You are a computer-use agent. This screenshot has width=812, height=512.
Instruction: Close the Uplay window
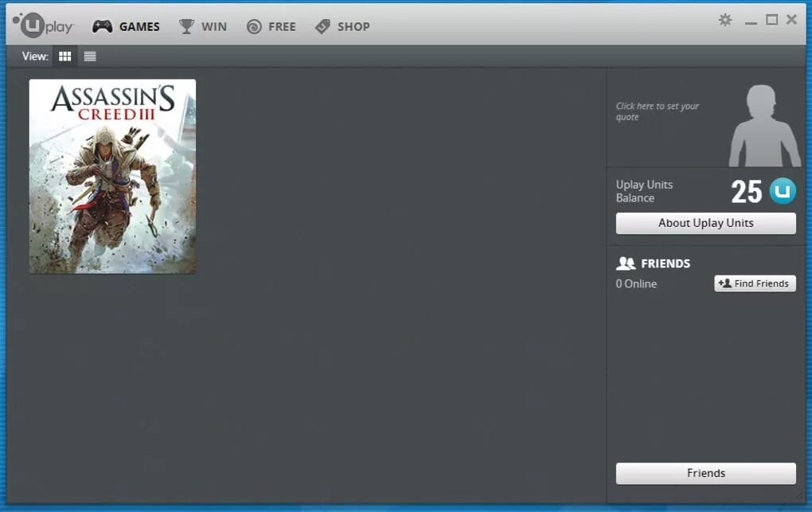(x=791, y=20)
